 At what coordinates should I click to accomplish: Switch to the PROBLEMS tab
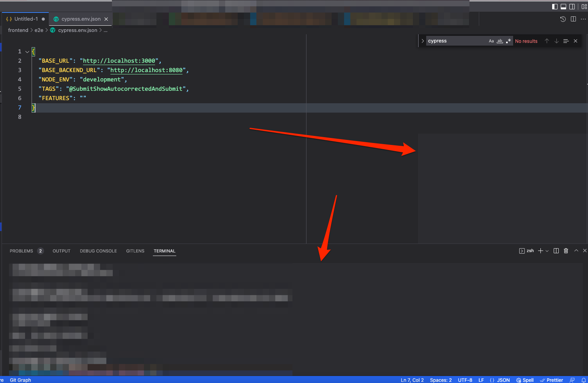[21, 251]
